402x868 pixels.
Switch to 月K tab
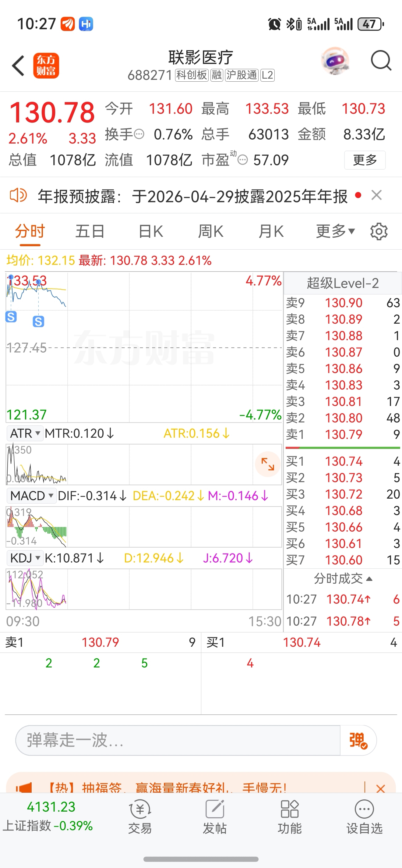click(x=271, y=231)
